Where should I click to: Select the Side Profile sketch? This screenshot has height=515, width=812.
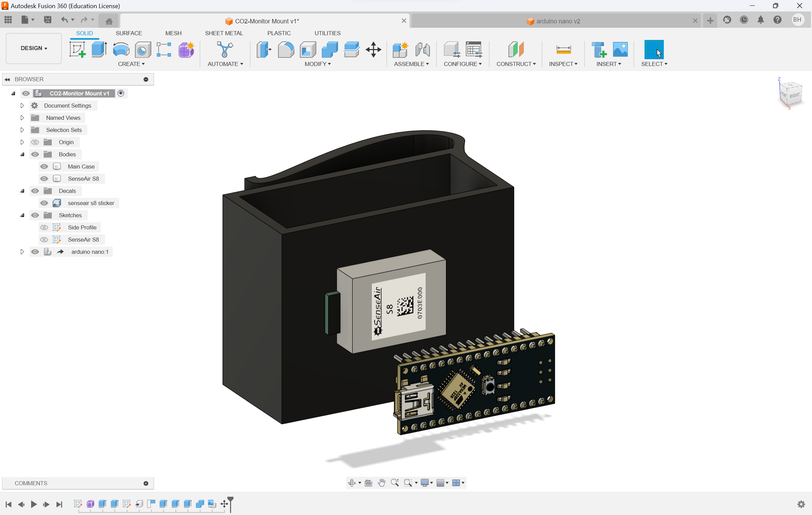tap(82, 227)
